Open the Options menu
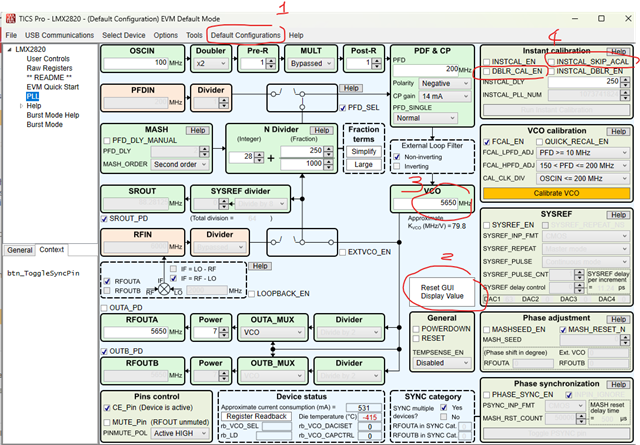The width and height of the screenshot is (640, 445). pyautogui.click(x=166, y=36)
